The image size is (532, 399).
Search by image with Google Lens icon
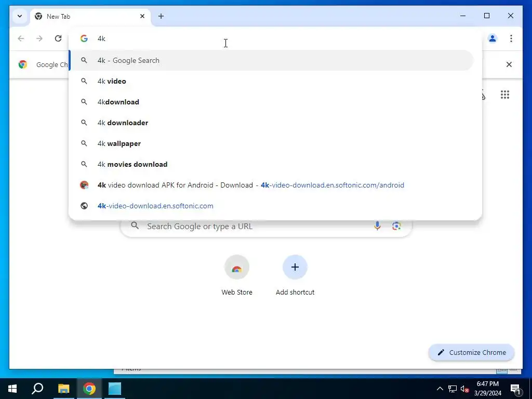pos(396,226)
